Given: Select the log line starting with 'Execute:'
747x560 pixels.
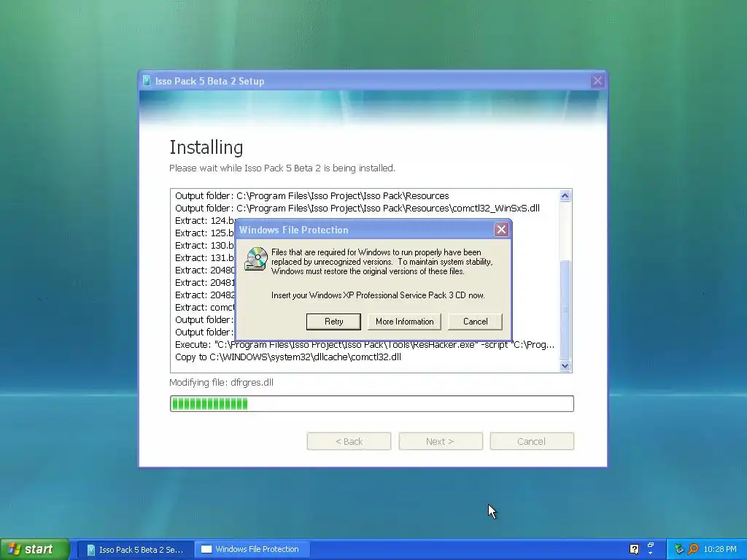Looking at the screenshot, I should 365,345.
